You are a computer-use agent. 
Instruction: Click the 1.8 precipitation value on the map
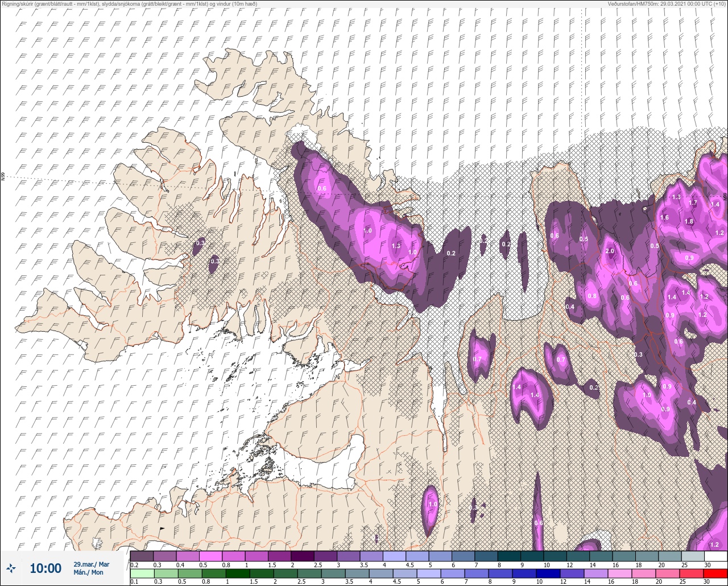pyautogui.click(x=689, y=221)
